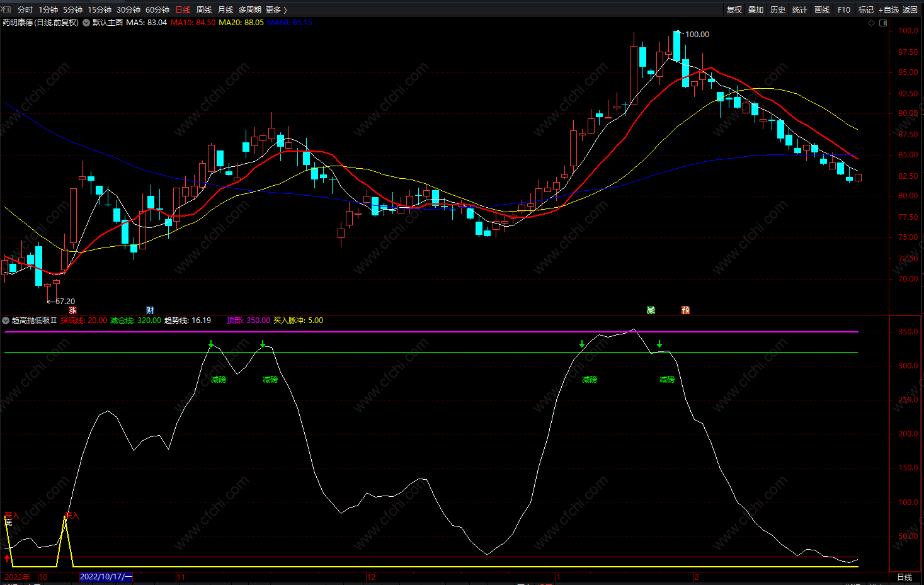Click the red 买入 up arrow signal
924x585 pixels.
[x=7, y=558]
